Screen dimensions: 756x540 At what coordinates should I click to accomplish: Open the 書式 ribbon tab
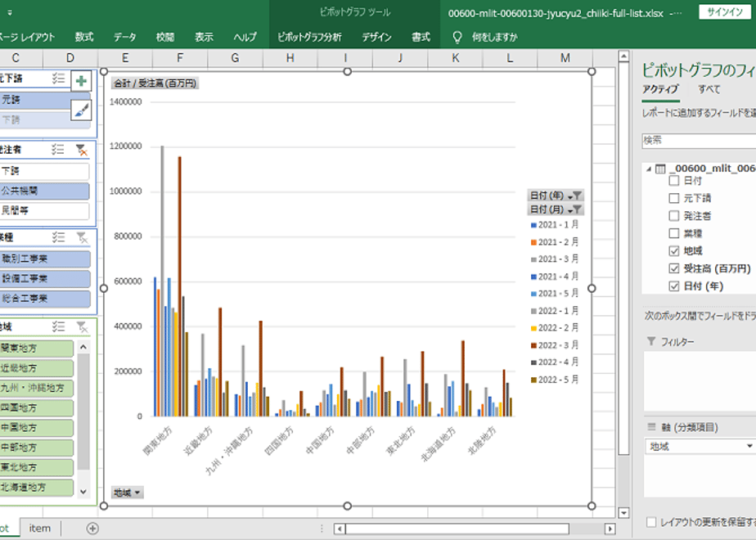421,37
